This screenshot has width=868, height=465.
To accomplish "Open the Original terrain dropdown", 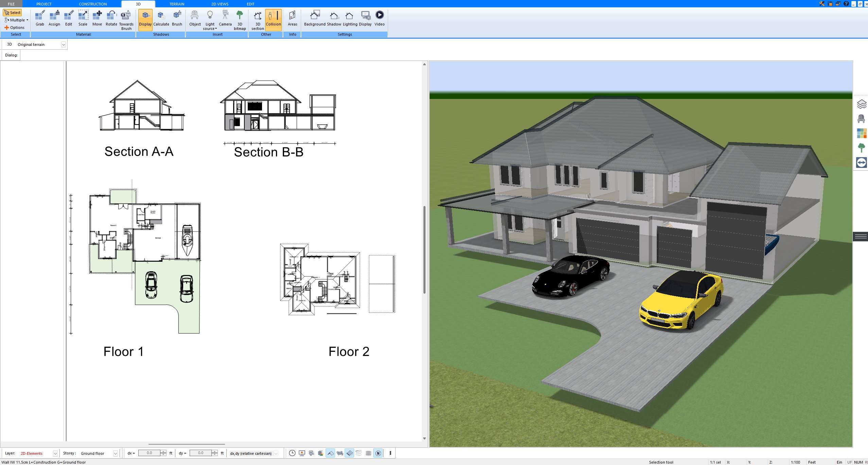I will pyautogui.click(x=63, y=45).
